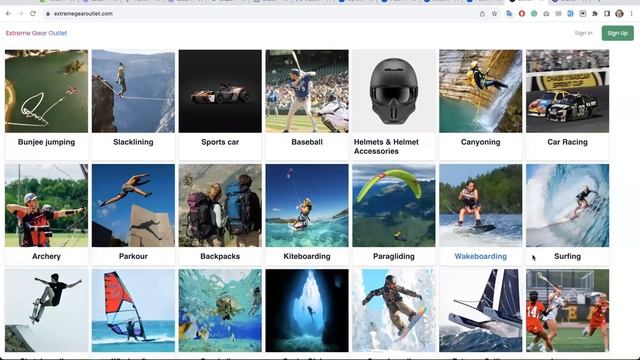640x360 pixels.
Task: Open the Backpacks hikers image
Action: click(x=220, y=205)
